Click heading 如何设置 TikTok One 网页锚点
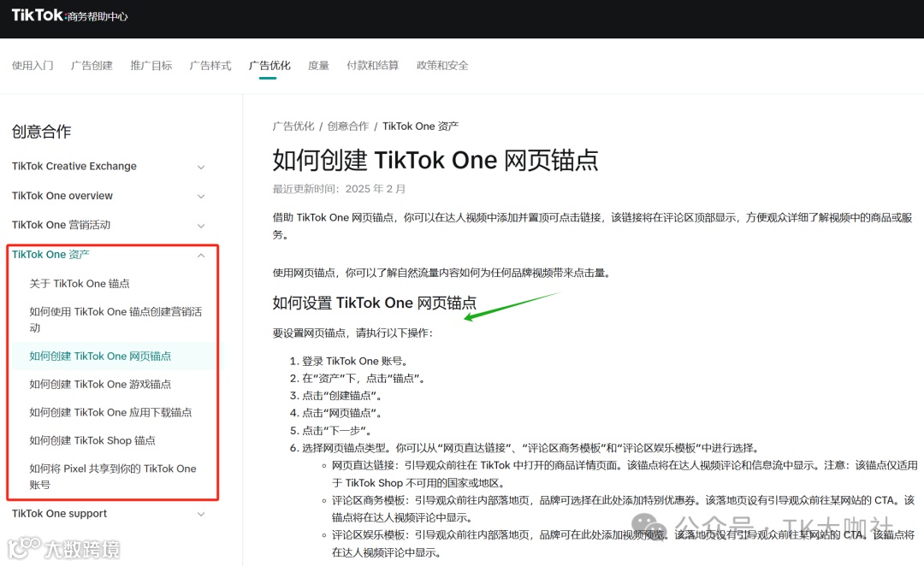 374,303
